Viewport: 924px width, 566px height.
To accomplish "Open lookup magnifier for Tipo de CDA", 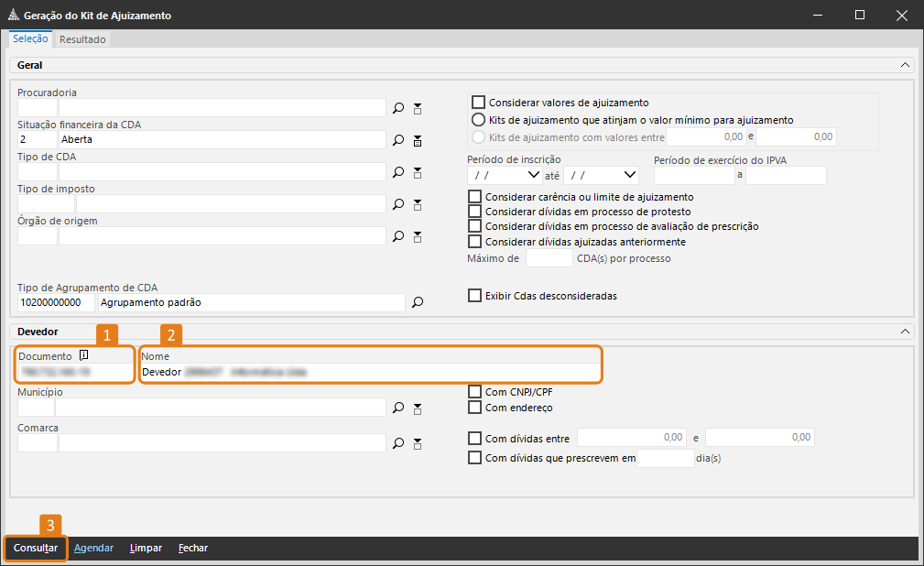I will tap(398, 172).
